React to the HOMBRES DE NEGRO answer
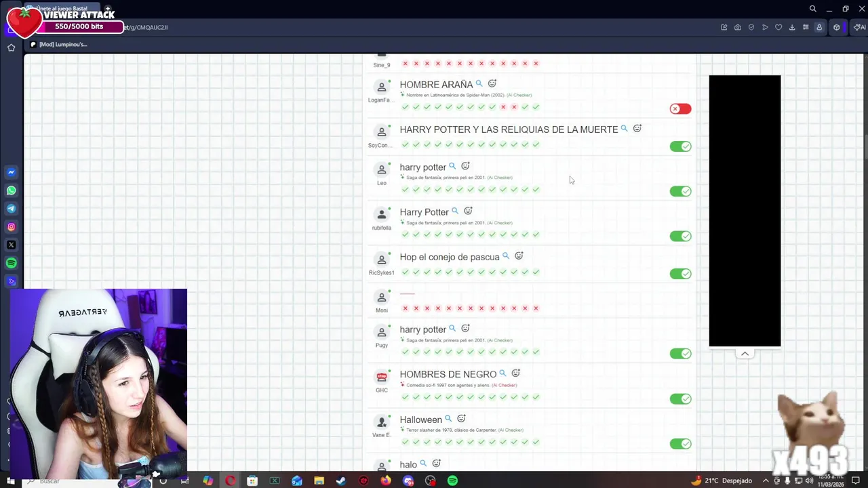Image resolution: width=868 pixels, height=488 pixels. coord(515,373)
